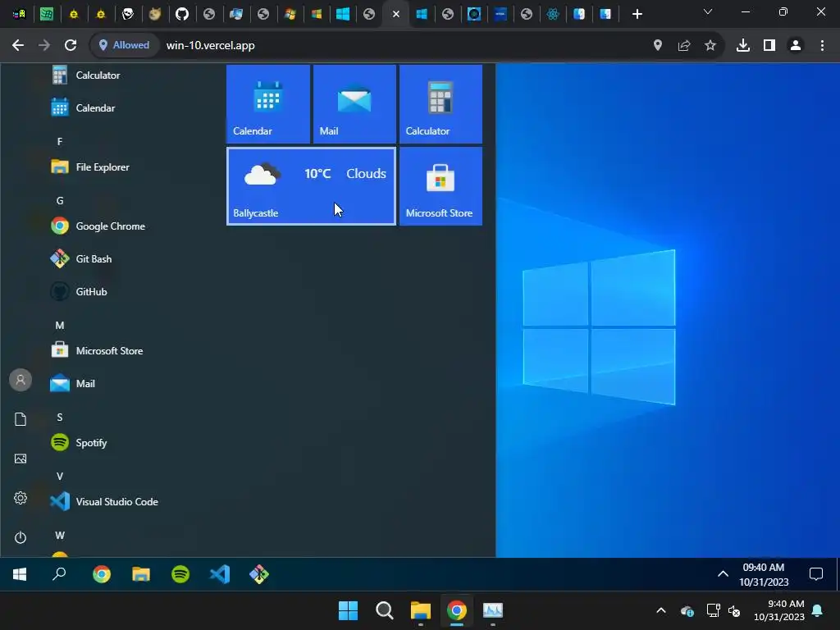Viewport: 840px width, 630px height.
Task: Close the active browser tab
Action: pos(396,14)
